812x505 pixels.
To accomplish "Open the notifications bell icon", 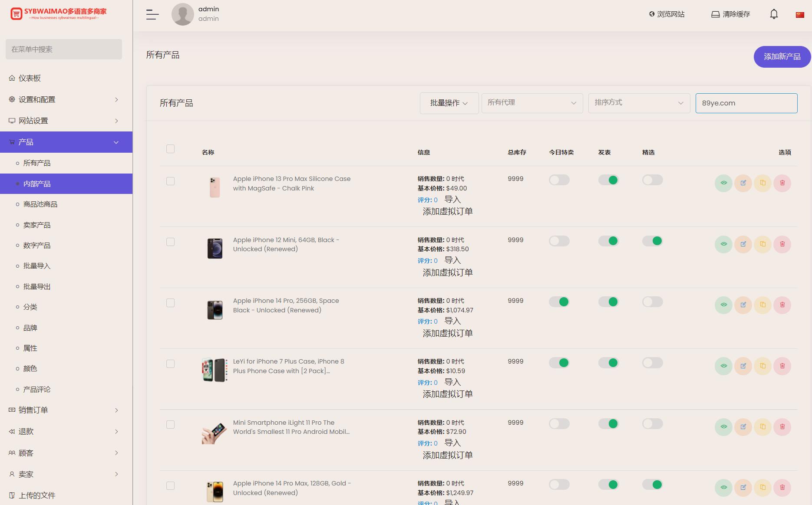I will (774, 14).
